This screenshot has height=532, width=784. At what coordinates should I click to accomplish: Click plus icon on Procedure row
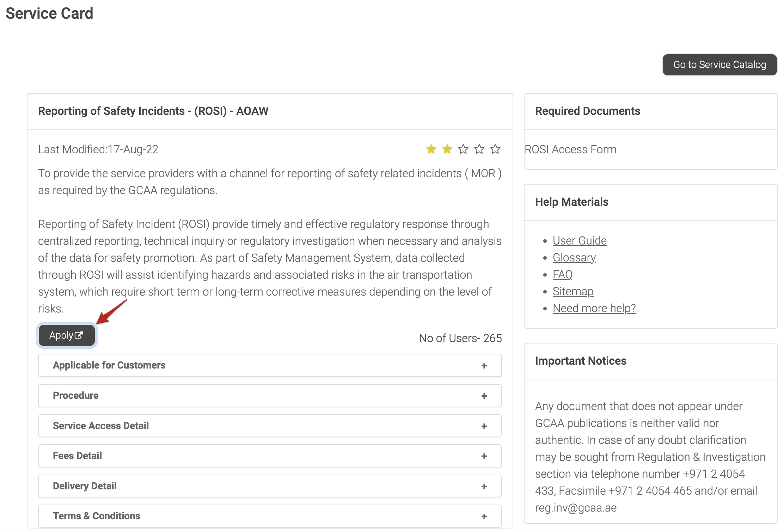484,396
